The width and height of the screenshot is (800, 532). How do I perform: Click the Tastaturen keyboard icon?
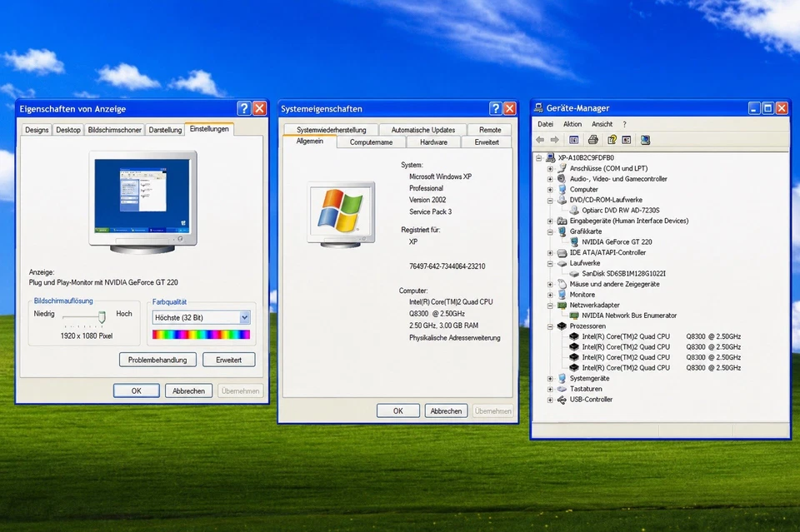(x=562, y=389)
